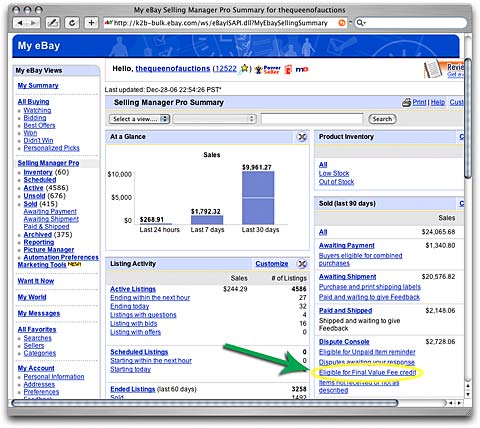Click the magnifier icon in the browser search field
480x428 pixels.
[360, 23]
